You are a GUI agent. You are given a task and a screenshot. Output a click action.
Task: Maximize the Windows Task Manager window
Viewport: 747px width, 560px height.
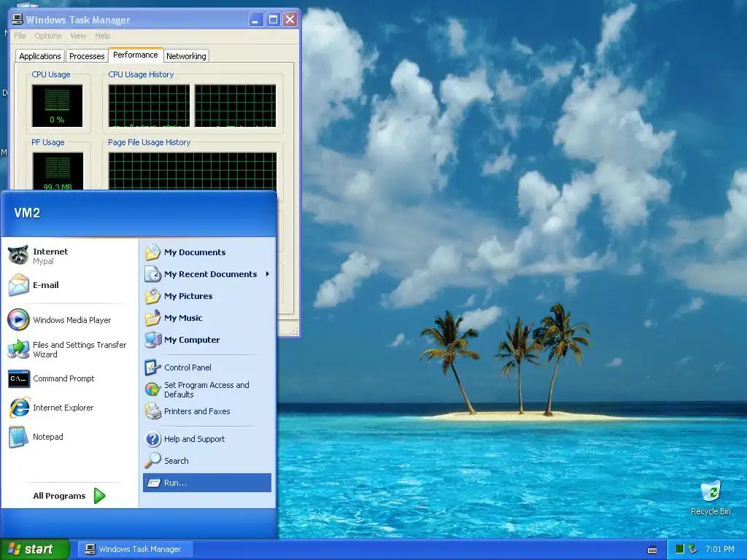(x=273, y=20)
